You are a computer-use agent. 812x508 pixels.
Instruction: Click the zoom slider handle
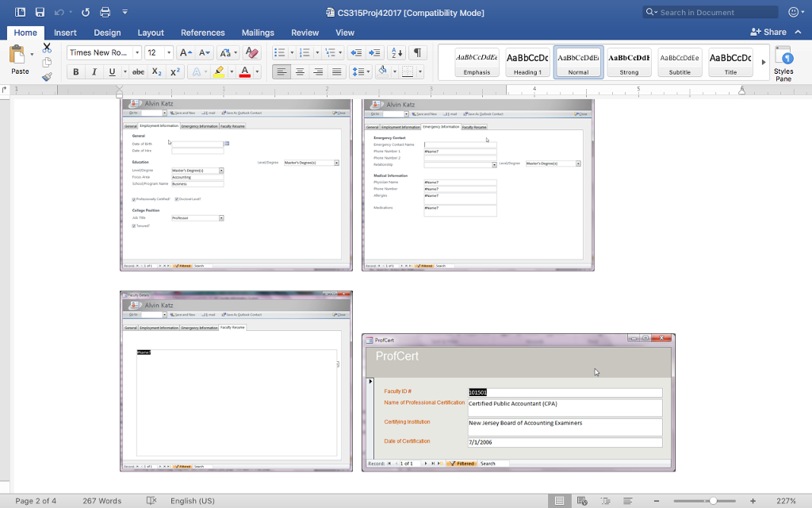coord(713,501)
